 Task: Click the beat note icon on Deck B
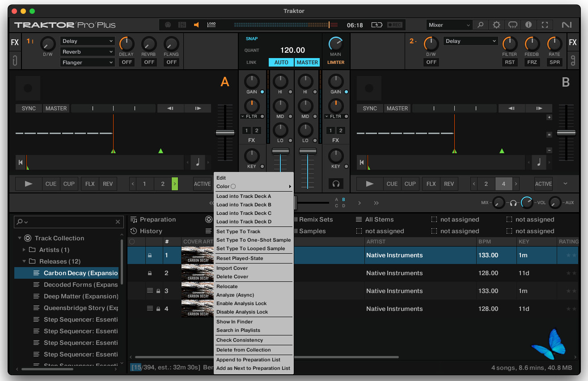coord(539,163)
